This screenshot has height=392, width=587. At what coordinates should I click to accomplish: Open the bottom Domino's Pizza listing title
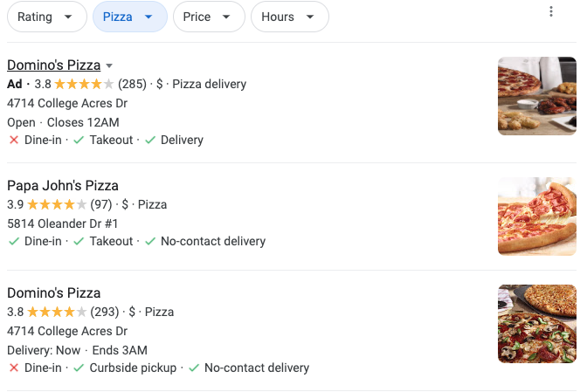(x=53, y=292)
